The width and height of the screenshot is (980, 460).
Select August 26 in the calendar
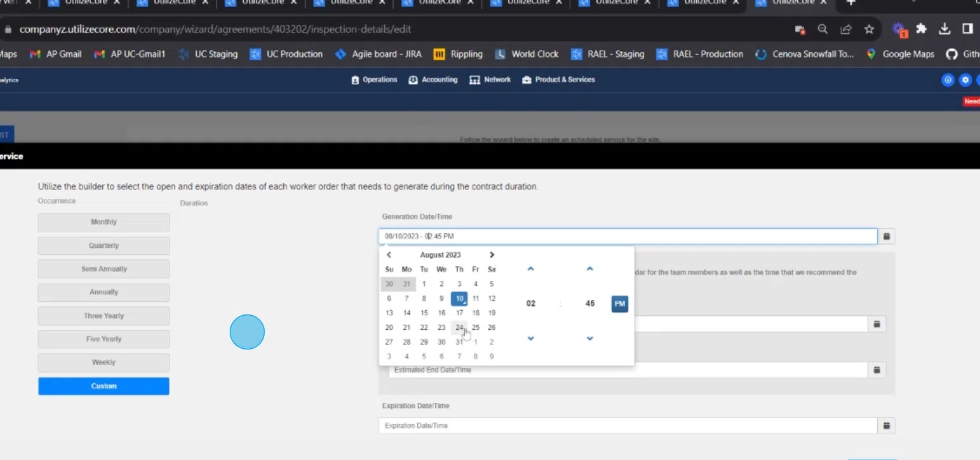coord(492,328)
